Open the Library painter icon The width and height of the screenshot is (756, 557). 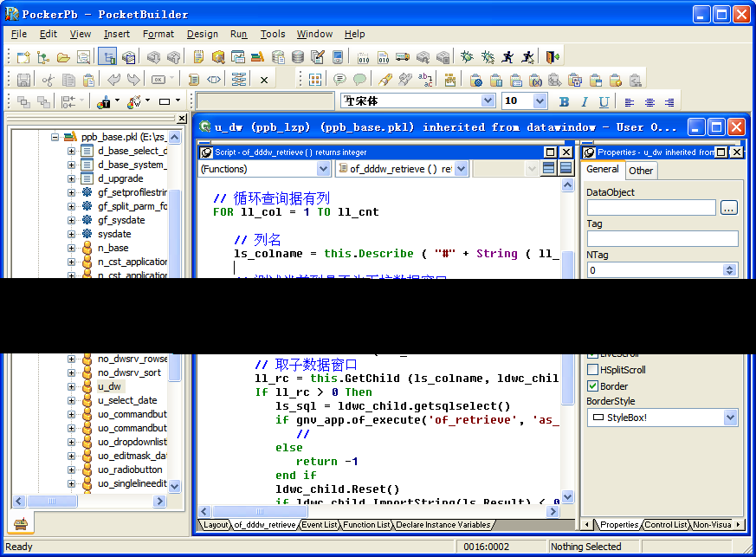[257, 57]
